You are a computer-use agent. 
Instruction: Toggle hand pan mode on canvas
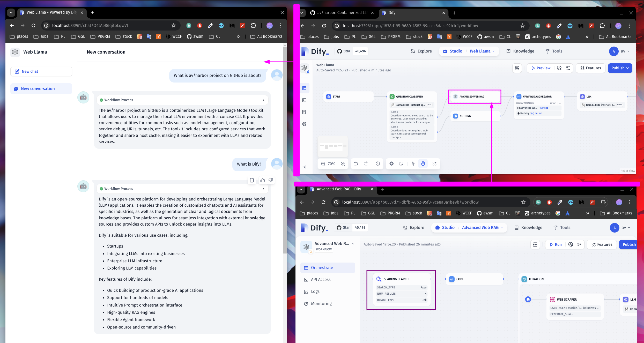click(x=423, y=163)
